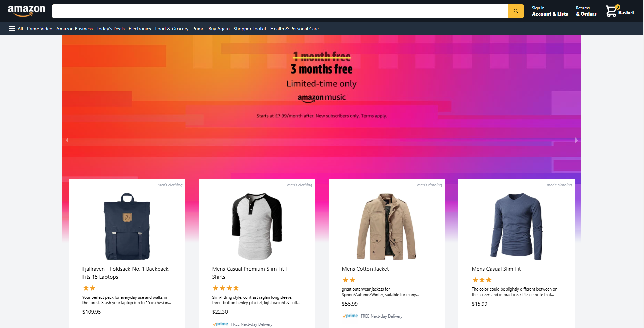
Task: Click the $109.95 price
Action: pos(92,312)
